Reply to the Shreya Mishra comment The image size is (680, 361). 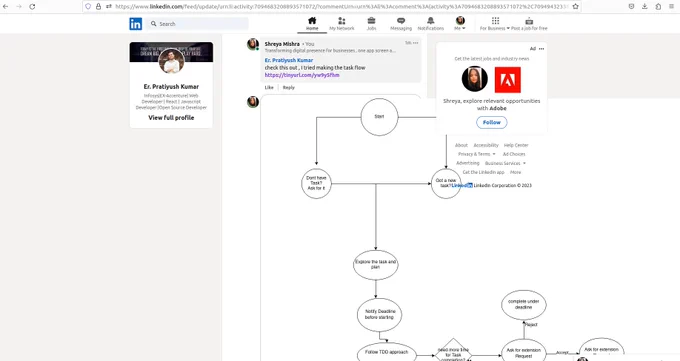pyautogui.click(x=289, y=87)
